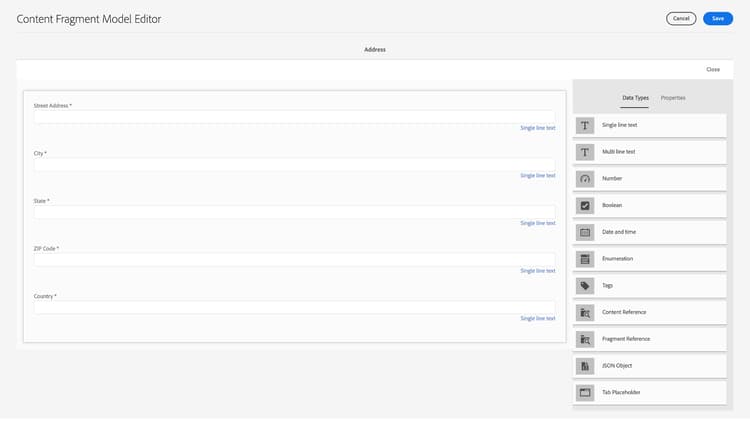Click the Single line text label in Data Types
The height and width of the screenshot is (421, 750).
pos(619,125)
